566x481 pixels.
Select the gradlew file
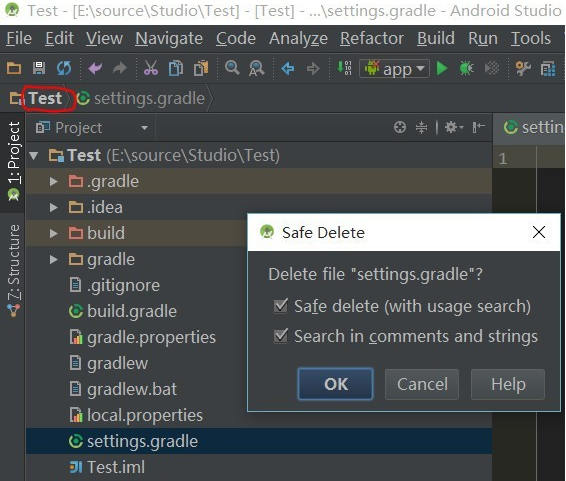108,363
